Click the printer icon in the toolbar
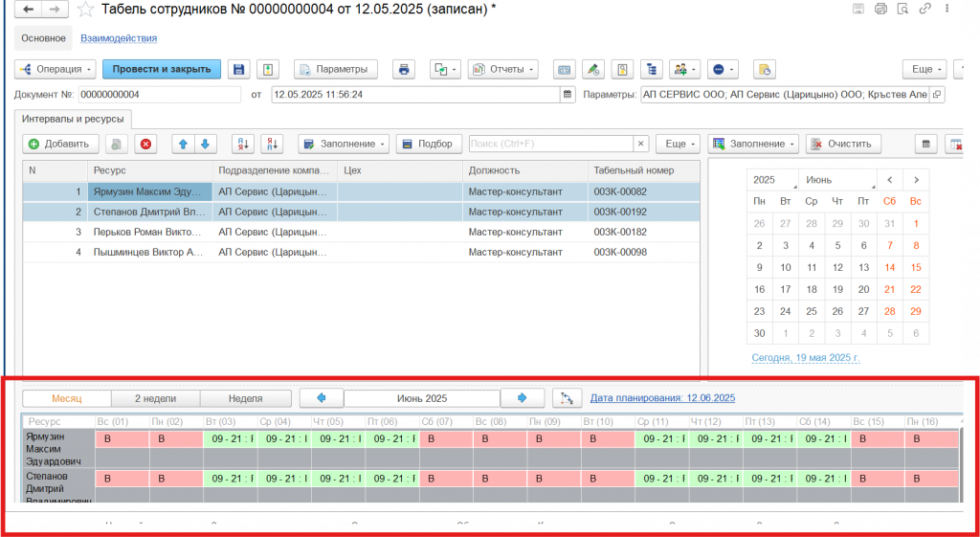The width and height of the screenshot is (980, 537). [404, 70]
